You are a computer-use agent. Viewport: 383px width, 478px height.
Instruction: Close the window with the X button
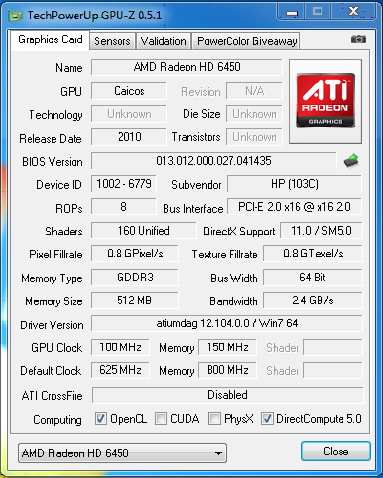pyautogui.click(x=353, y=12)
